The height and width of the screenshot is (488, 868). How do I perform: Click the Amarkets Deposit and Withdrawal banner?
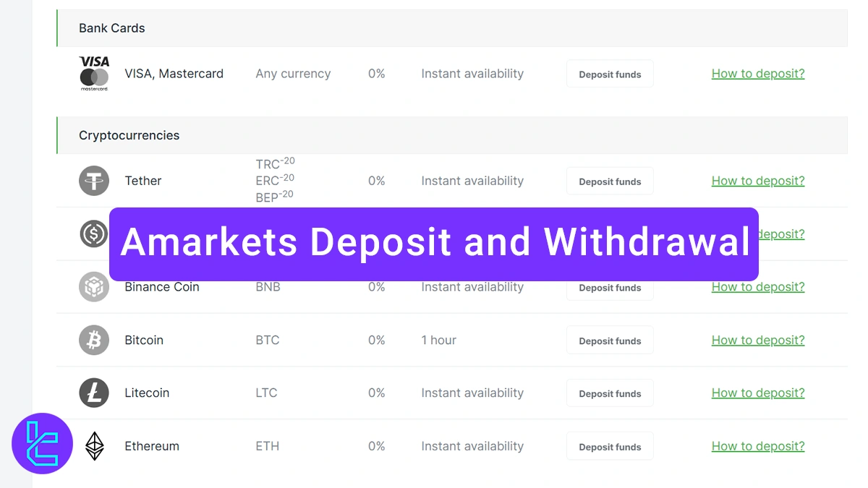tap(434, 244)
